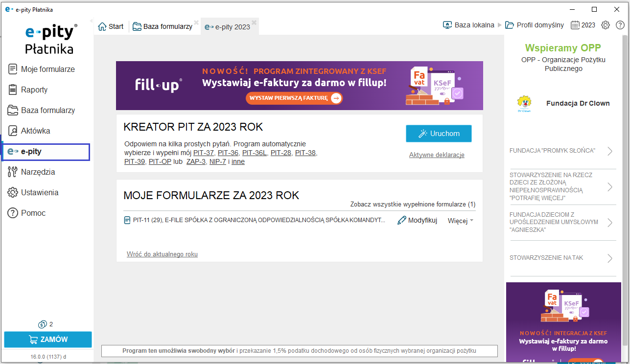This screenshot has width=630, height=364.
Task: Click WYSTAW PIERWSZĄ FAKTURĘ banner button
Action: 294,98
